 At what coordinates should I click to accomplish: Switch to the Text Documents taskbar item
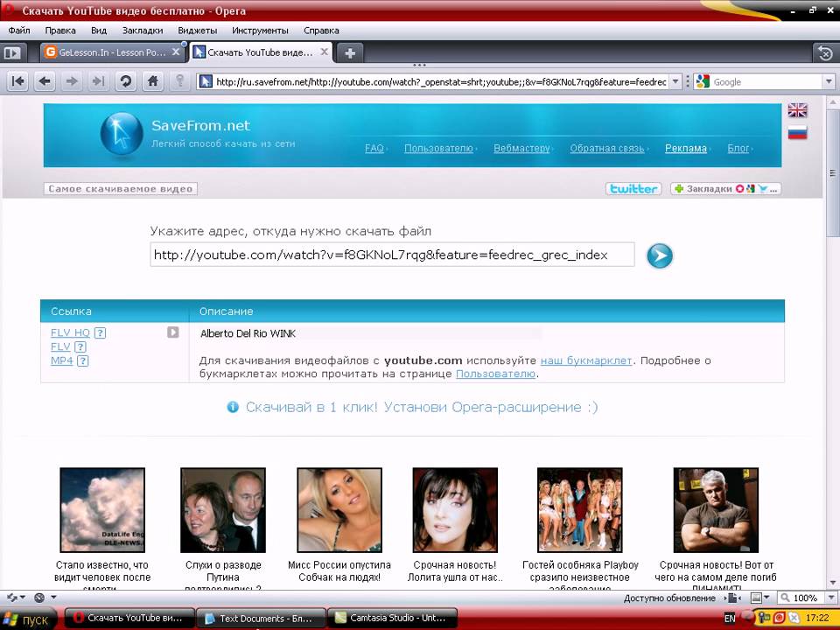pos(262,619)
